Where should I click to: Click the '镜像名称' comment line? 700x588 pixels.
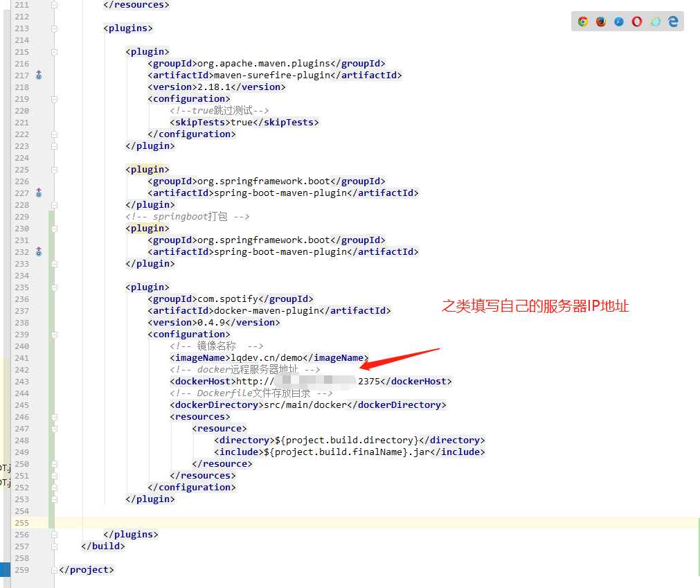[x=217, y=346]
